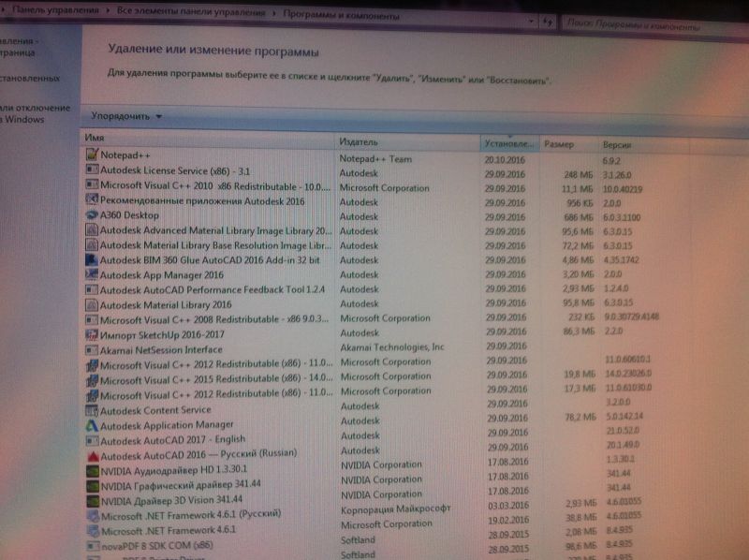Click the 19.02.2016 install date cell

508,520
